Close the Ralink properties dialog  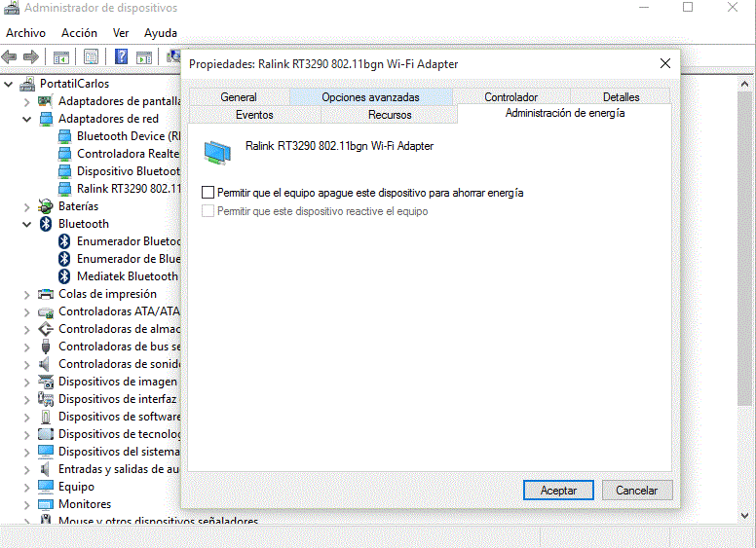click(x=664, y=63)
